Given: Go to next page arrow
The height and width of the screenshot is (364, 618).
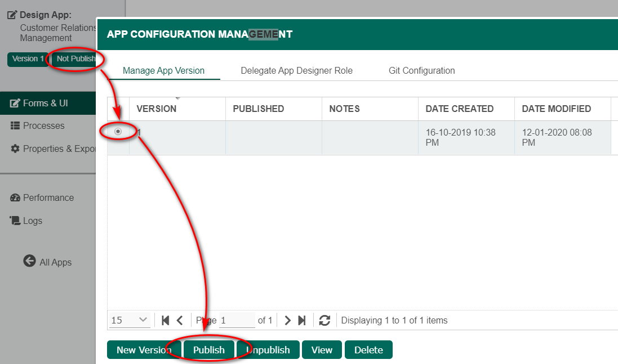Looking at the screenshot, I should pos(287,320).
